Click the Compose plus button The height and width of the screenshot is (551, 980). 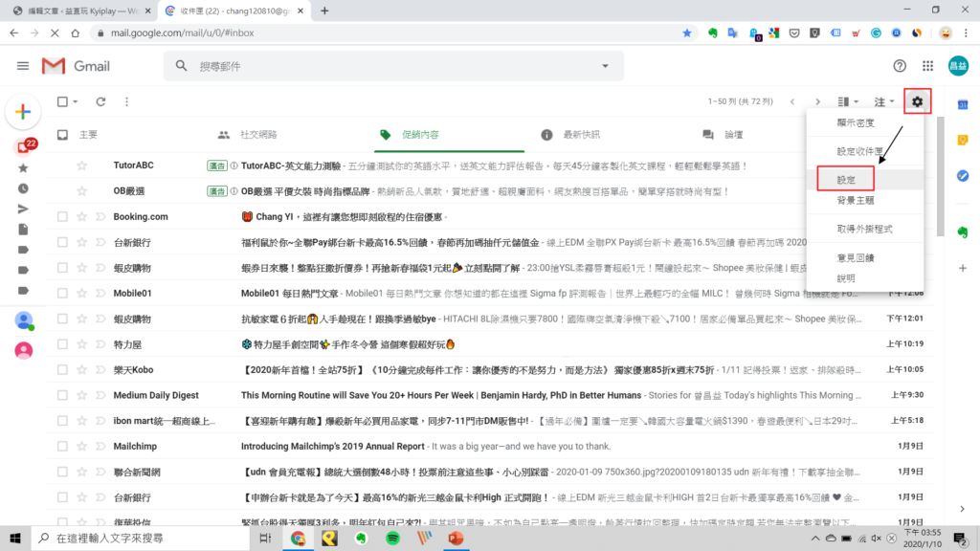23,112
